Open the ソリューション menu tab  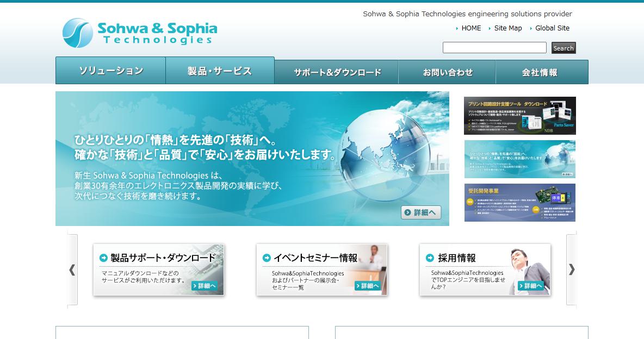click(x=110, y=71)
